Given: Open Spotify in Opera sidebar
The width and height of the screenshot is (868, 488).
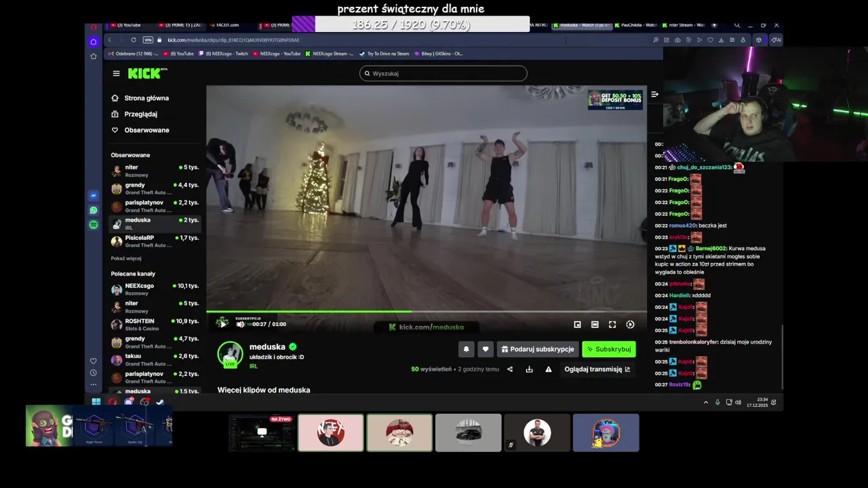Looking at the screenshot, I should (94, 224).
